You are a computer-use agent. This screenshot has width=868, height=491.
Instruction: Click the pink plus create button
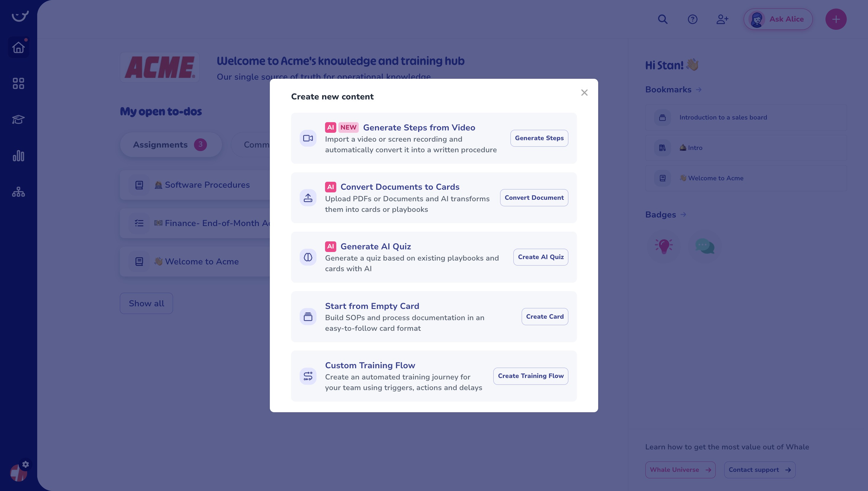click(x=836, y=19)
